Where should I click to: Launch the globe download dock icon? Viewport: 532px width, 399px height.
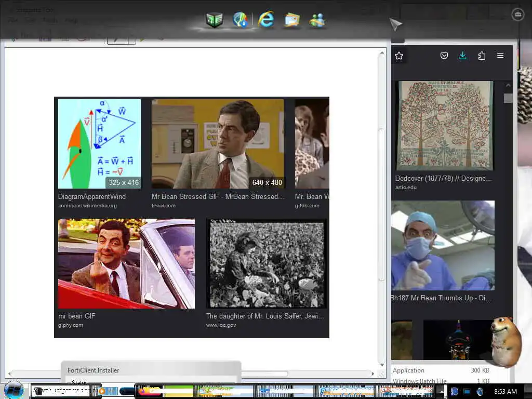240,20
